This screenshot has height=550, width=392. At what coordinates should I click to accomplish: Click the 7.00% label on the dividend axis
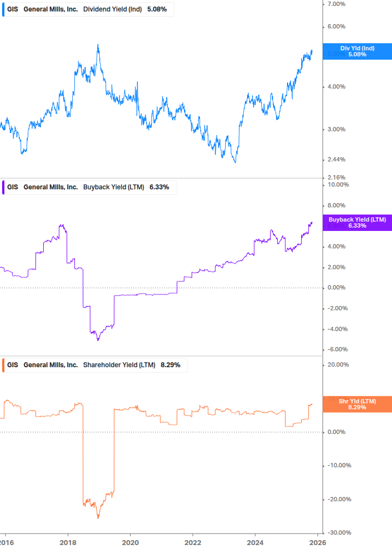[337, 4]
